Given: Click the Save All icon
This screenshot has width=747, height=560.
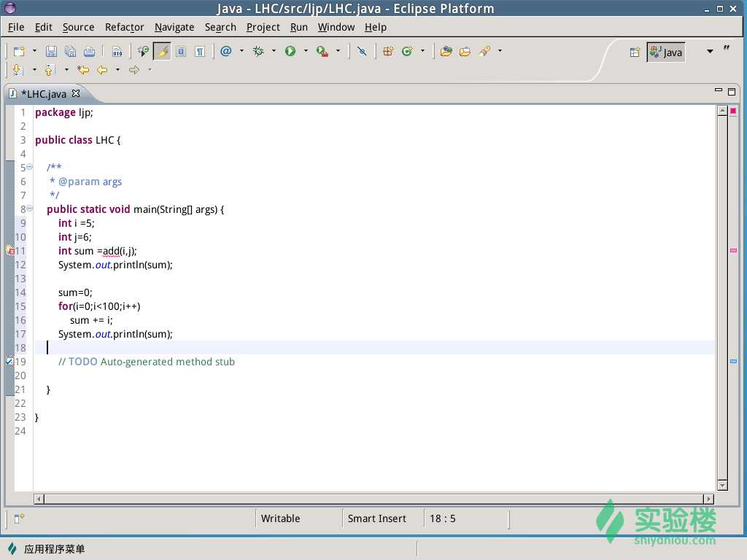Looking at the screenshot, I should 70,52.
